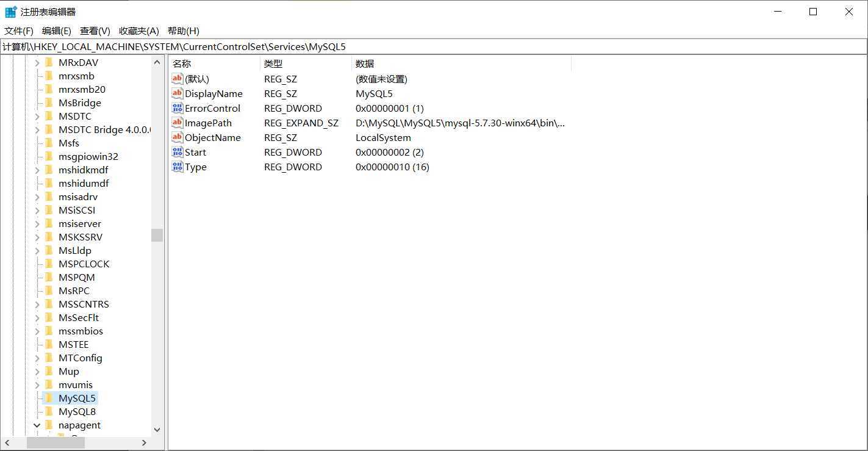868x451 pixels.
Task: Click the folder icon of MRxDAV key
Action: (49, 62)
